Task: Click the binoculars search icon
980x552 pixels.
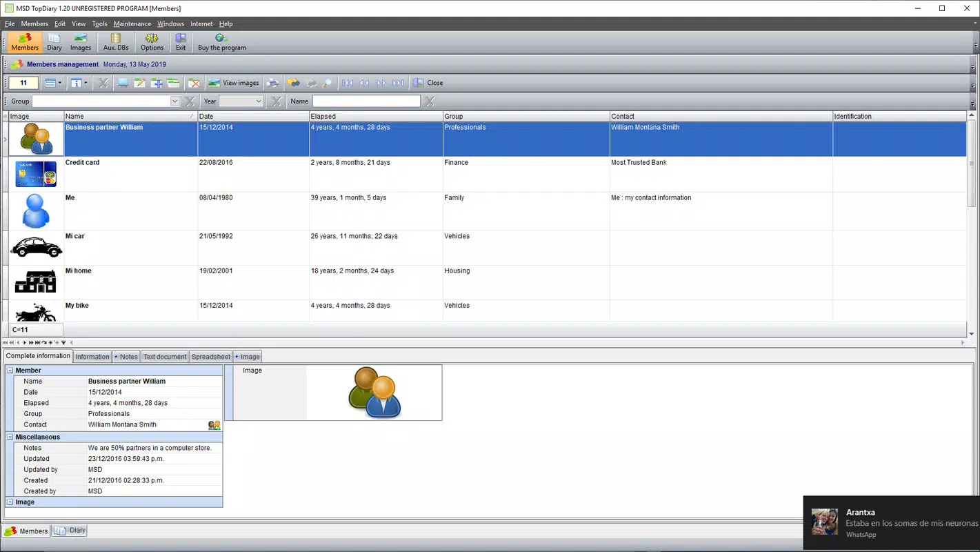Action: tap(294, 83)
